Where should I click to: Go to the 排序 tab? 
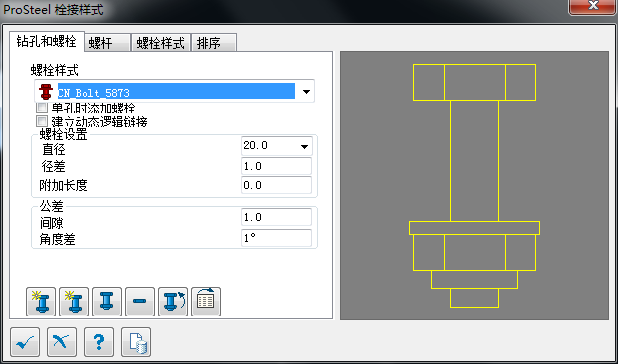pos(214,43)
